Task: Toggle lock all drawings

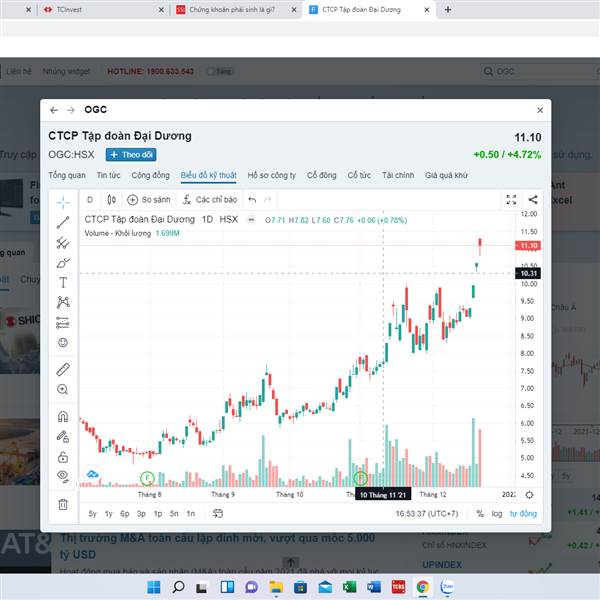Action: coord(63,457)
